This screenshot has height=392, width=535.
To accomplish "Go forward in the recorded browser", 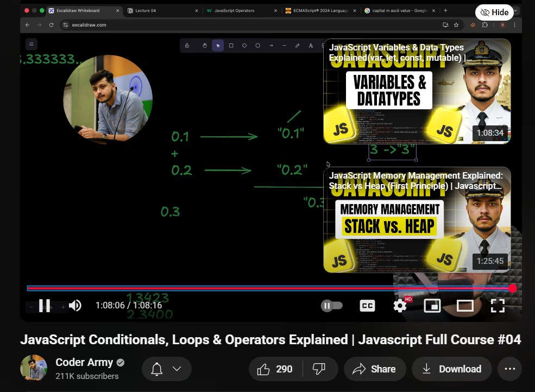I will click(39, 25).
